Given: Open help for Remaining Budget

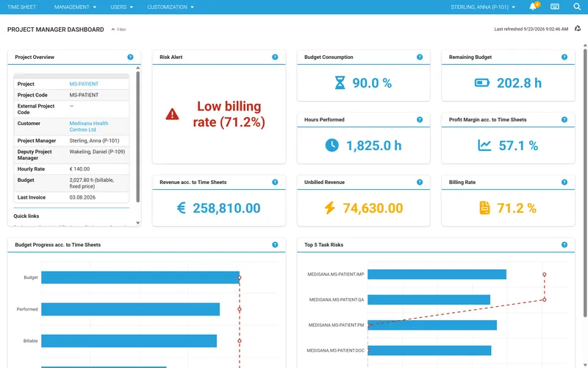Looking at the screenshot, I should [564, 57].
